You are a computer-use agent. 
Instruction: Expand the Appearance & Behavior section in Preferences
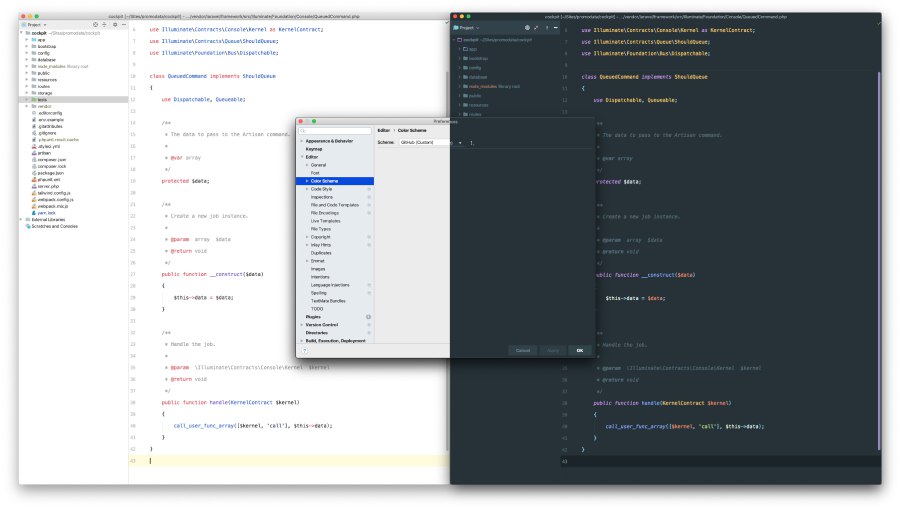(x=302, y=141)
